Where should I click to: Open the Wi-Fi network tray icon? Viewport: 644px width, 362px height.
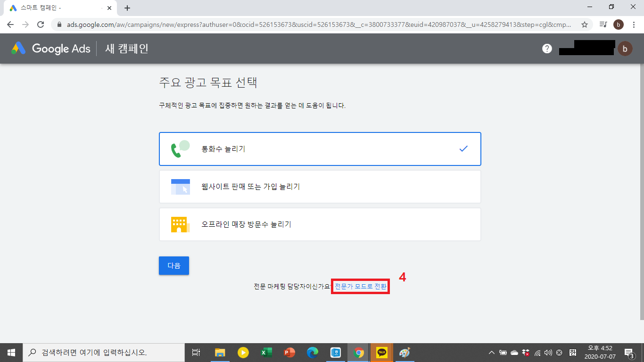pyautogui.click(x=537, y=353)
